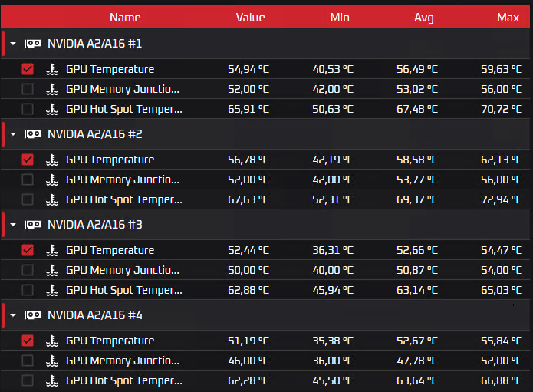Click thermometer icon of GPU Temperature under #3
The height and width of the screenshot is (392, 533).
(x=52, y=250)
